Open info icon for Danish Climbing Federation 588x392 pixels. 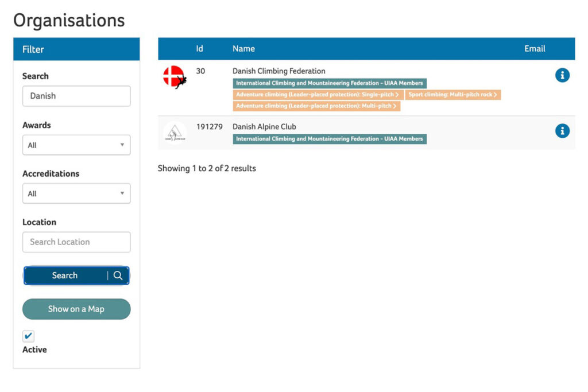coord(562,75)
